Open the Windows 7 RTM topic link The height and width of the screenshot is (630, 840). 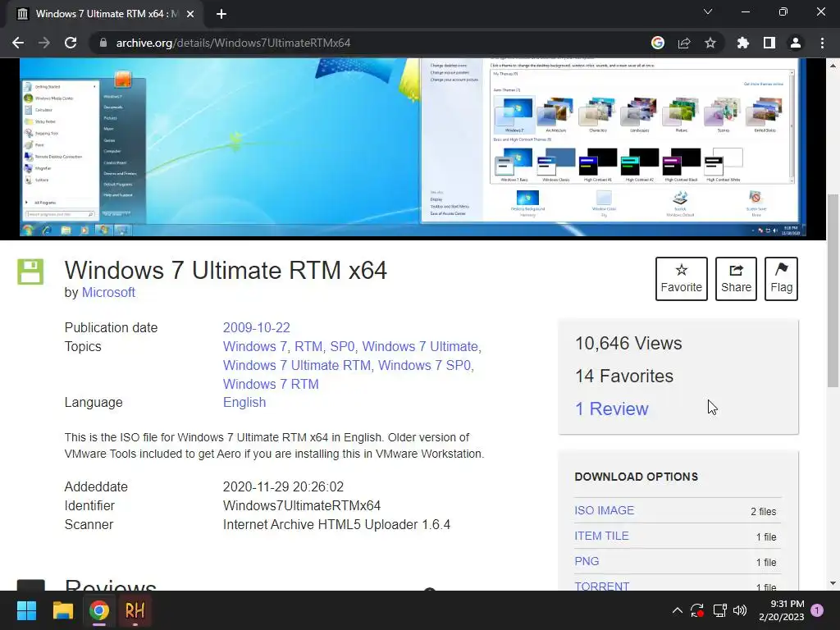271,384
